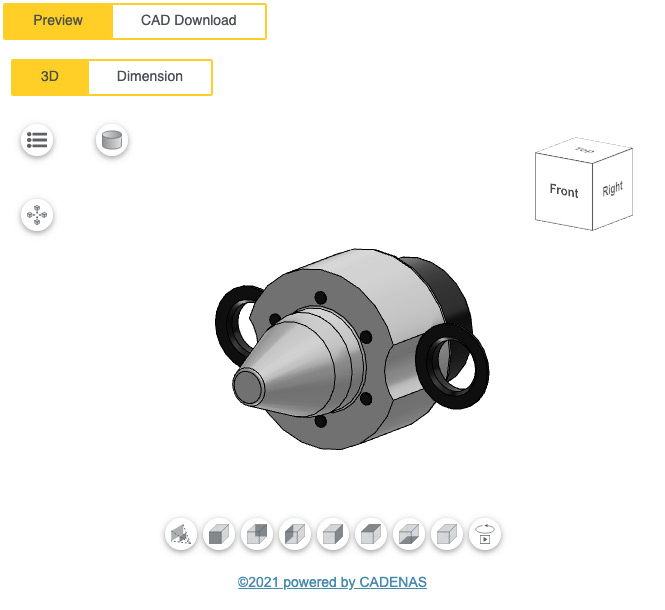Select the back view cube icon
This screenshot has width=665, height=610.
tap(257, 534)
